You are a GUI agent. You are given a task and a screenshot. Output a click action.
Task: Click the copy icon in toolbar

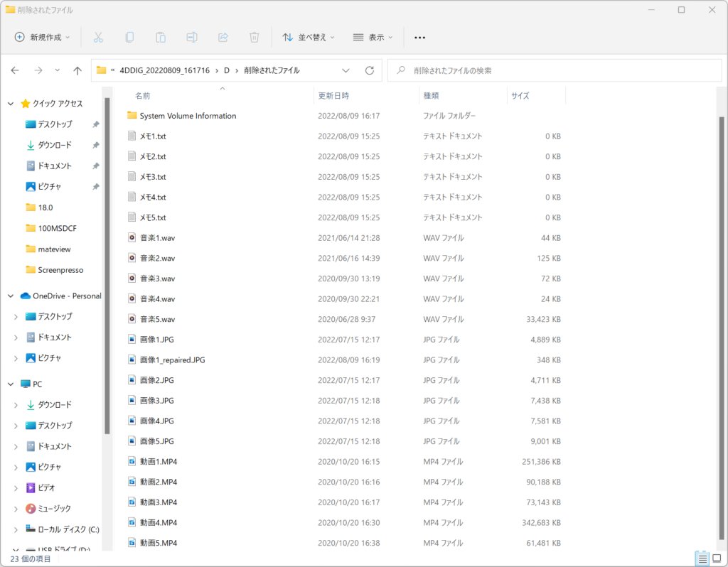[x=129, y=37]
